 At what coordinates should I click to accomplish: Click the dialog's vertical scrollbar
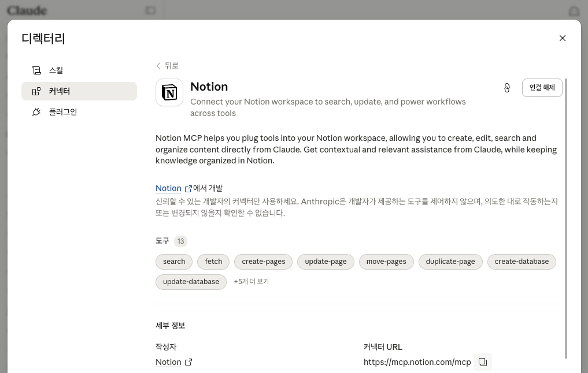click(x=565, y=219)
